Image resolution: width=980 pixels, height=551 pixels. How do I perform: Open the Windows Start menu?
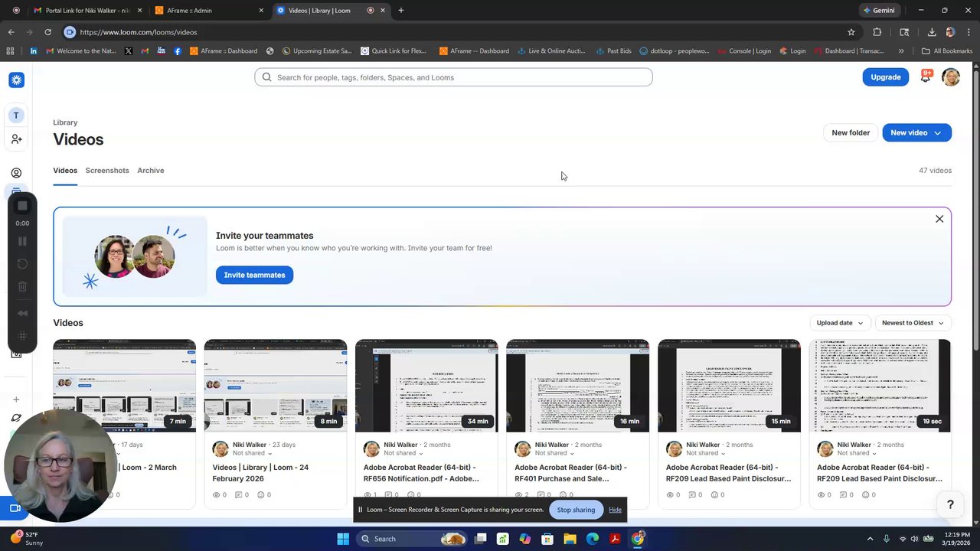(x=343, y=539)
